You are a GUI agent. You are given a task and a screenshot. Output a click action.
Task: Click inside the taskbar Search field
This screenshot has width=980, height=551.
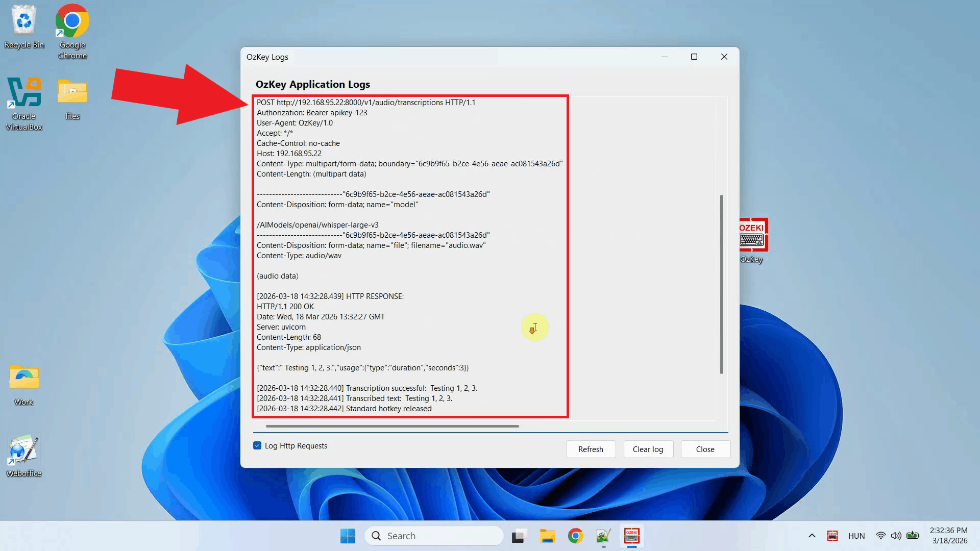tap(434, 536)
